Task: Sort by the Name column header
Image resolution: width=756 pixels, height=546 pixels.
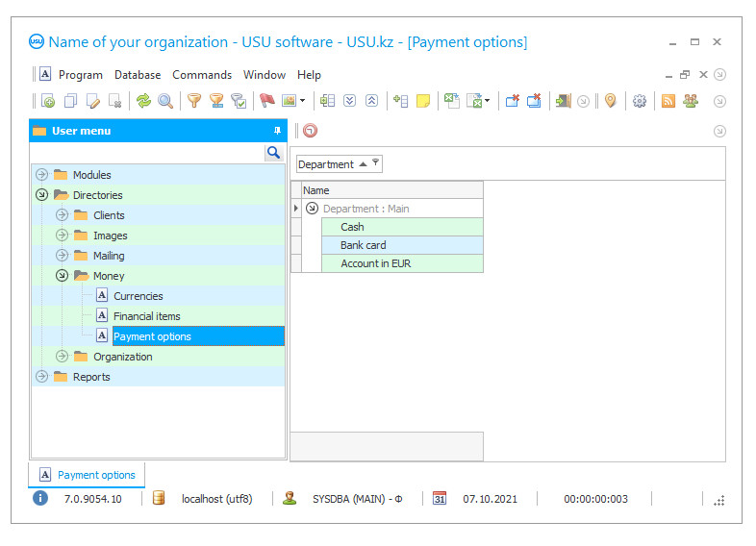Action: 392,190
